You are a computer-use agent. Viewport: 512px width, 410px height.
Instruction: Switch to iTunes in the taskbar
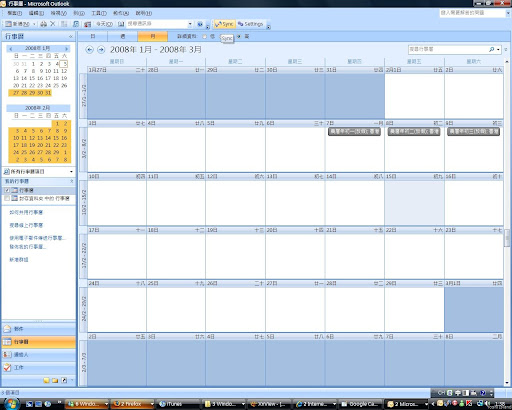178,404
